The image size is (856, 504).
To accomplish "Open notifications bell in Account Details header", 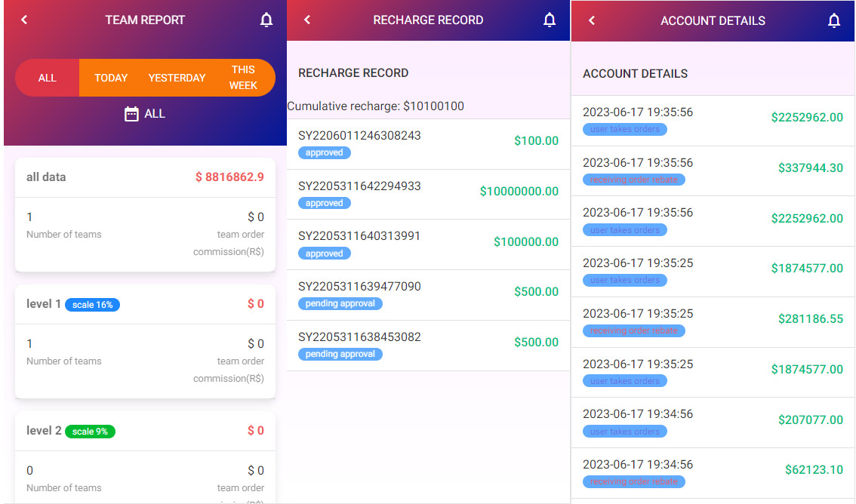I will (x=834, y=21).
